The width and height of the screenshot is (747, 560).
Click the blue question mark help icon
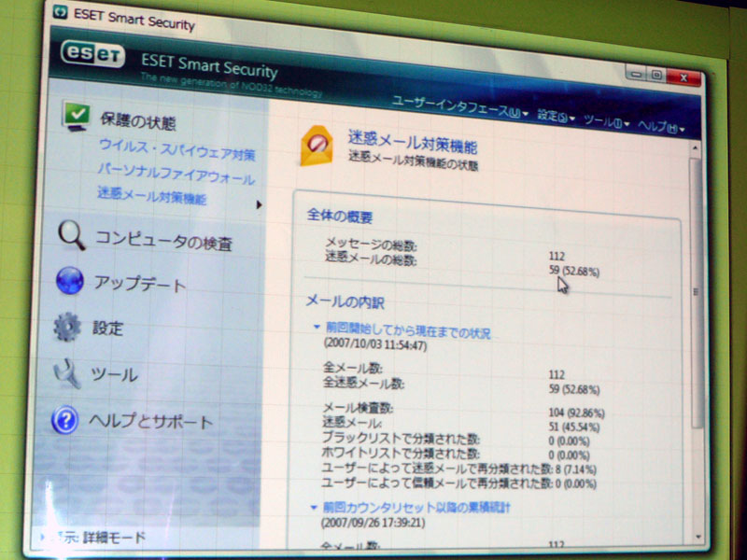point(64,419)
